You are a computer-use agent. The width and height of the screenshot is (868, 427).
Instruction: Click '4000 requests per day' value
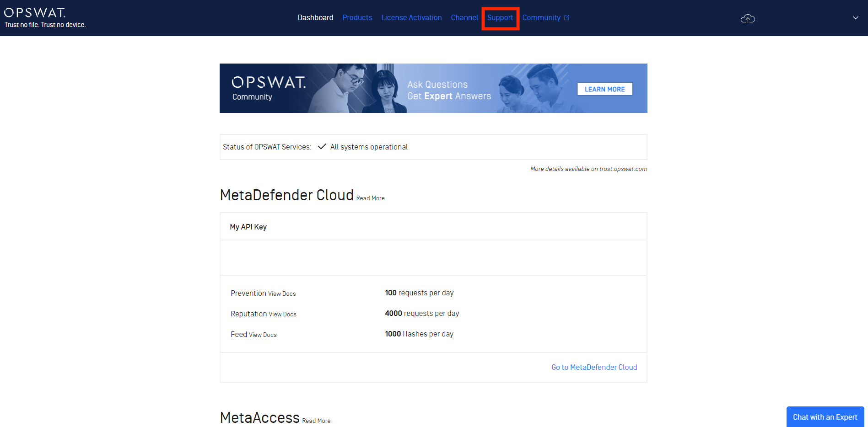coord(422,313)
